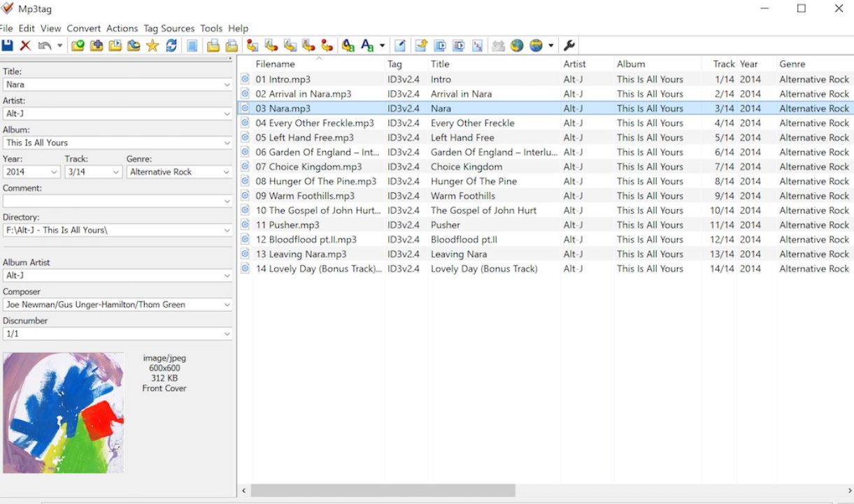The height and width of the screenshot is (504, 854).
Task: Click the horizontal scrollbar under file list
Action: (383, 491)
